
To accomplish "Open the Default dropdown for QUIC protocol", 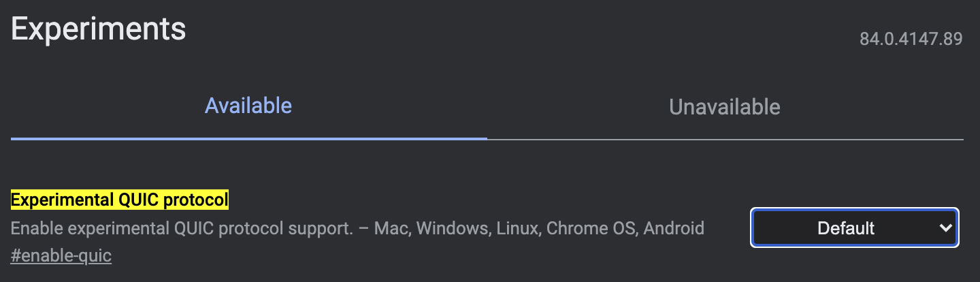I will point(854,228).
